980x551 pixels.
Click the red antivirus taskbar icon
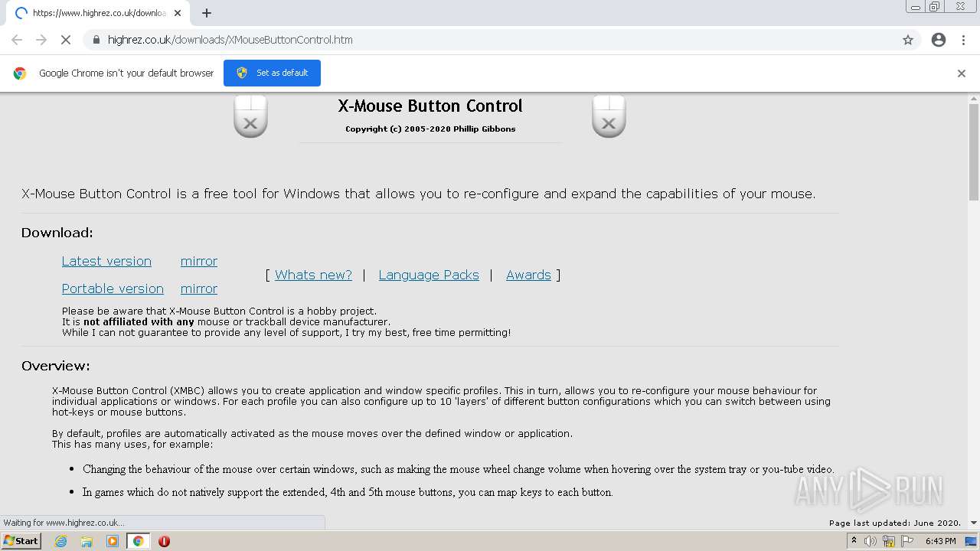(x=164, y=541)
